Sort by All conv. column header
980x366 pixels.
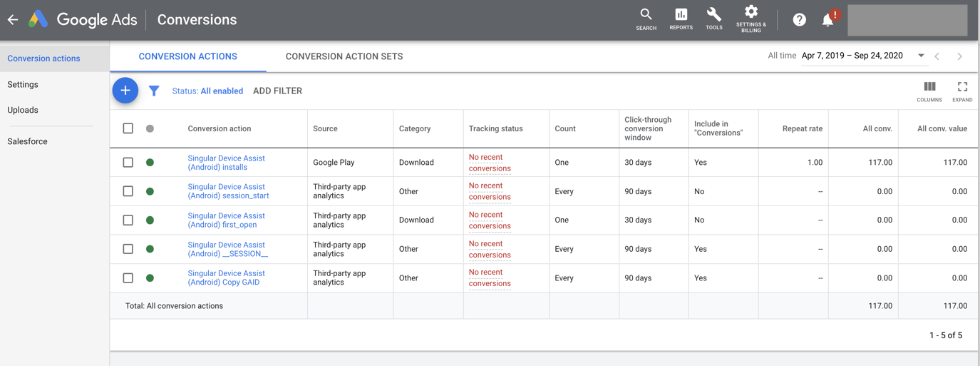coord(877,129)
